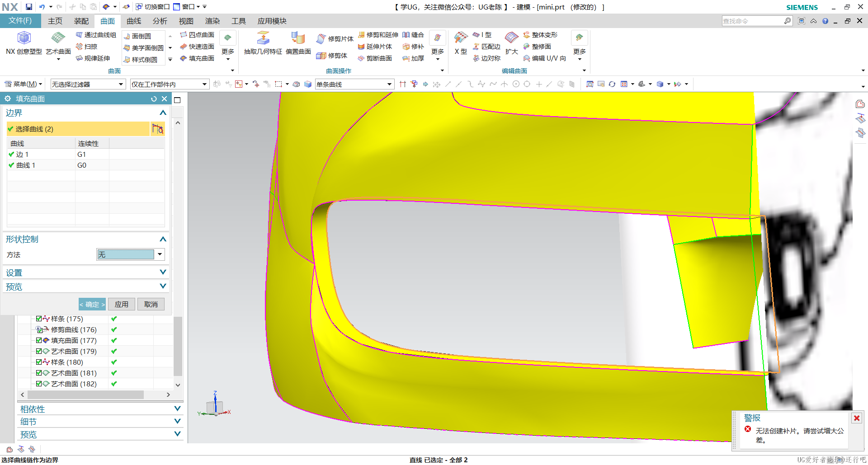Switch to 主页 ribbon tab
The image size is (868, 465).
point(55,21)
